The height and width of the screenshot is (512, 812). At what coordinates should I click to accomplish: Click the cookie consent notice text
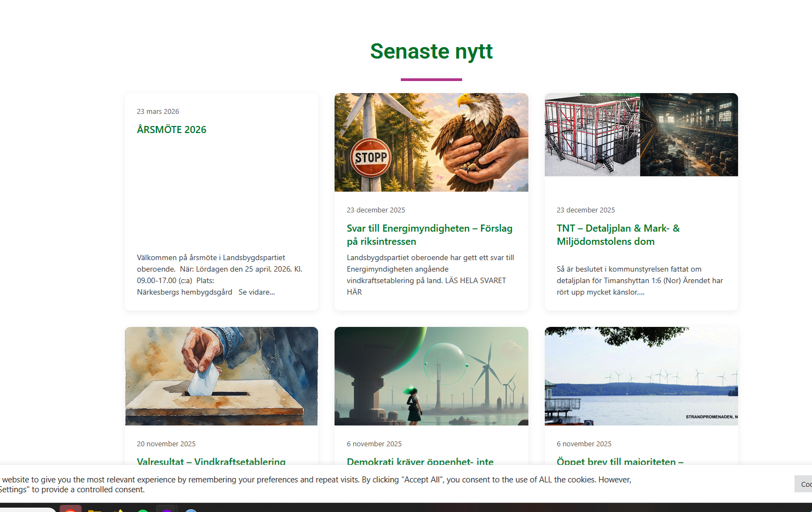click(x=316, y=485)
